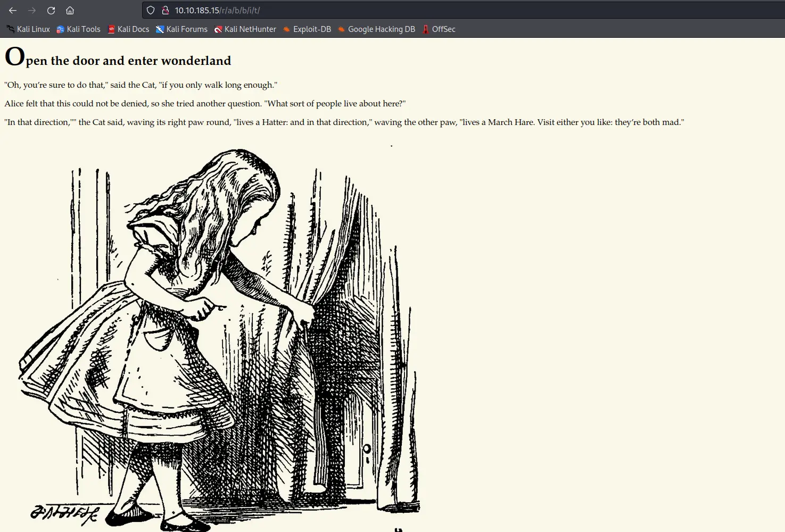Open the Kali Tools bookmark
The height and width of the screenshot is (532, 785).
point(78,29)
